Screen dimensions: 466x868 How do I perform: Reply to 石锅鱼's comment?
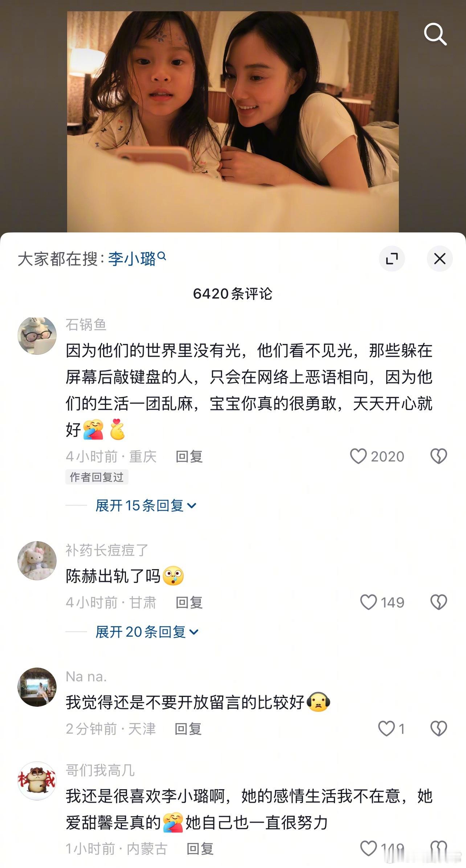(x=189, y=457)
